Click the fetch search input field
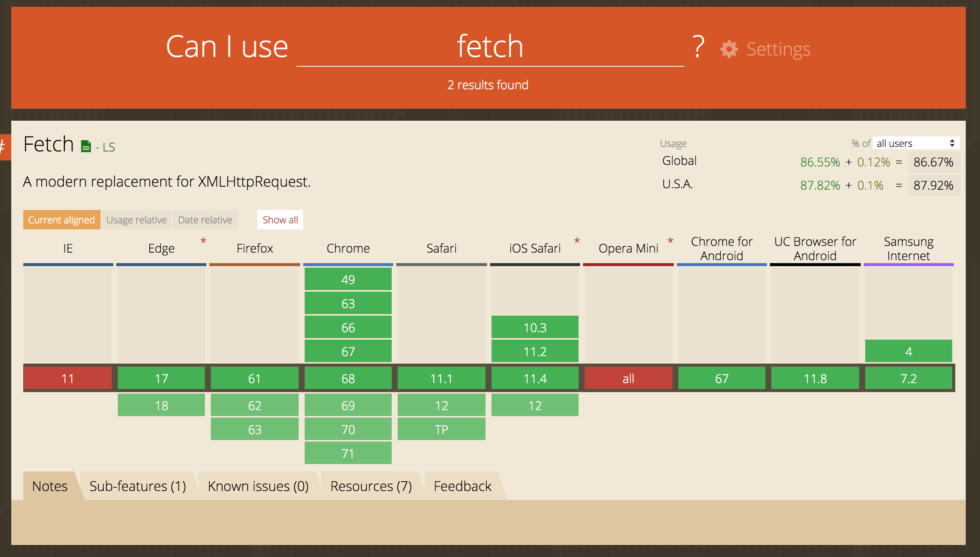 tap(490, 47)
